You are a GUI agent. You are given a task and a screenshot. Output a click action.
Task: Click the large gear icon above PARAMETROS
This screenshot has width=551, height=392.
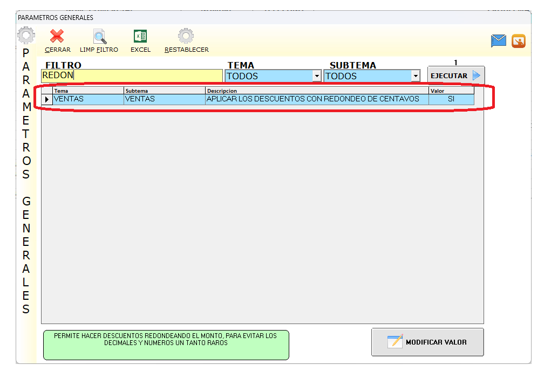tap(26, 37)
